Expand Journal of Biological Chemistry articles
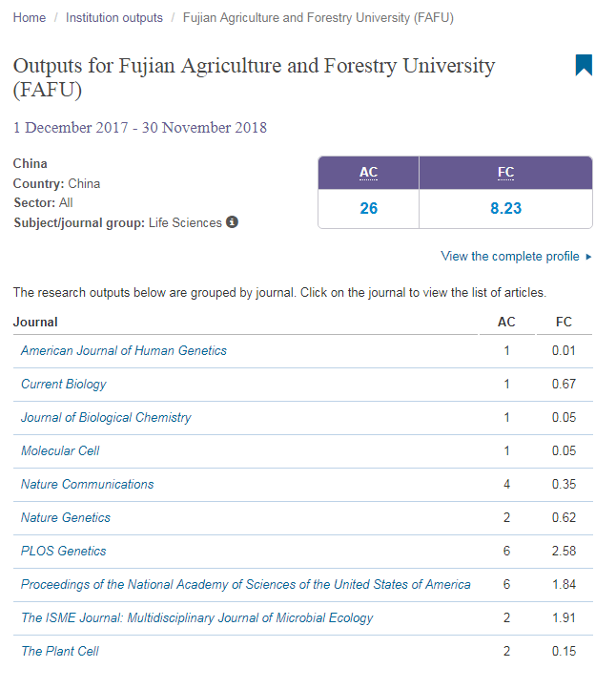The height and width of the screenshot is (689, 616). [x=106, y=417]
